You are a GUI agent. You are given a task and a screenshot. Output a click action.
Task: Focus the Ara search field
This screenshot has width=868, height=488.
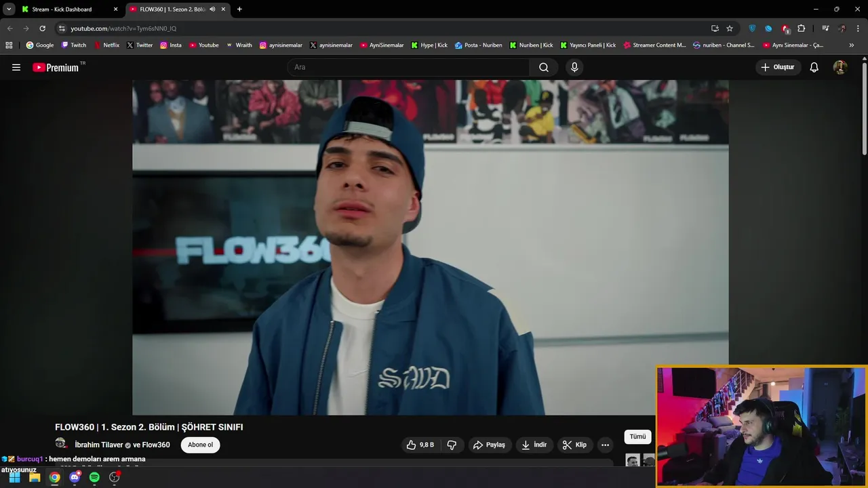408,67
